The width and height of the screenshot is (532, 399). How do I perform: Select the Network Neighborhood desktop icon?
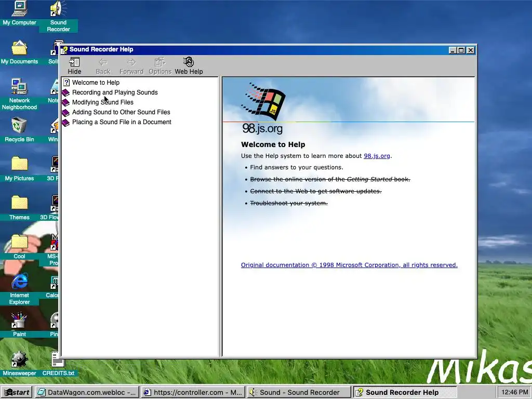[19, 95]
